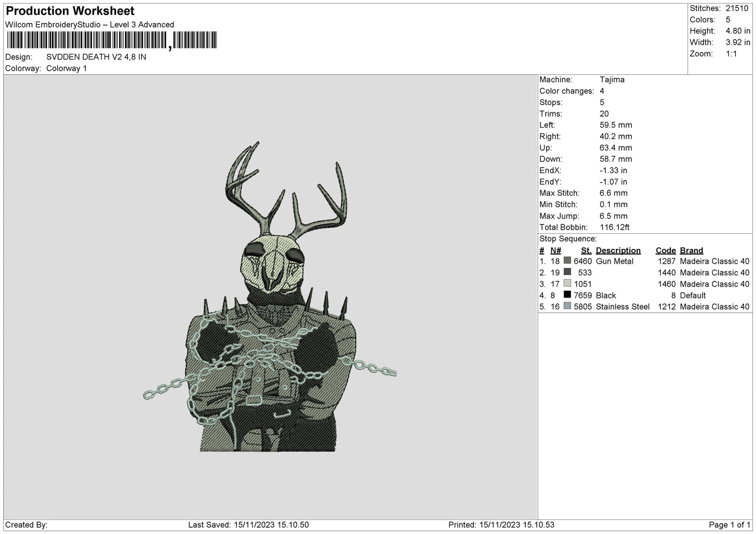Select the Height value "4.80 in"
The width and height of the screenshot is (756, 534).
(x=738, y=31)
